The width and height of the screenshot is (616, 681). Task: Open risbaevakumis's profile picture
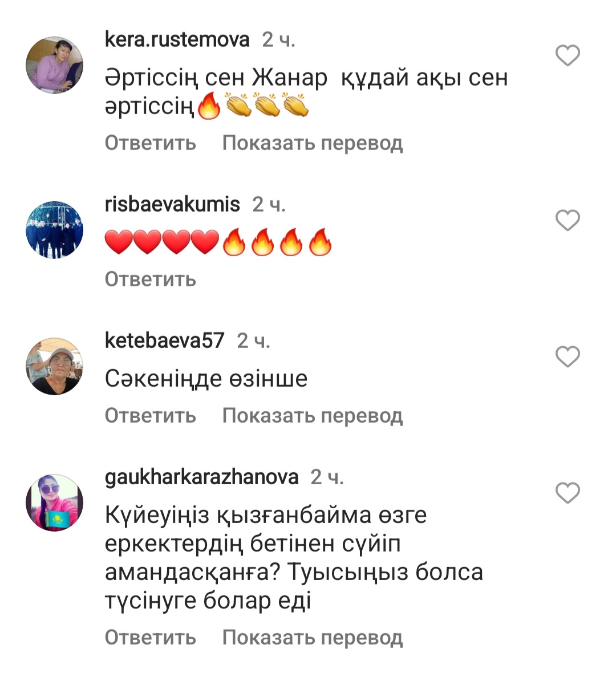[54, 230]
